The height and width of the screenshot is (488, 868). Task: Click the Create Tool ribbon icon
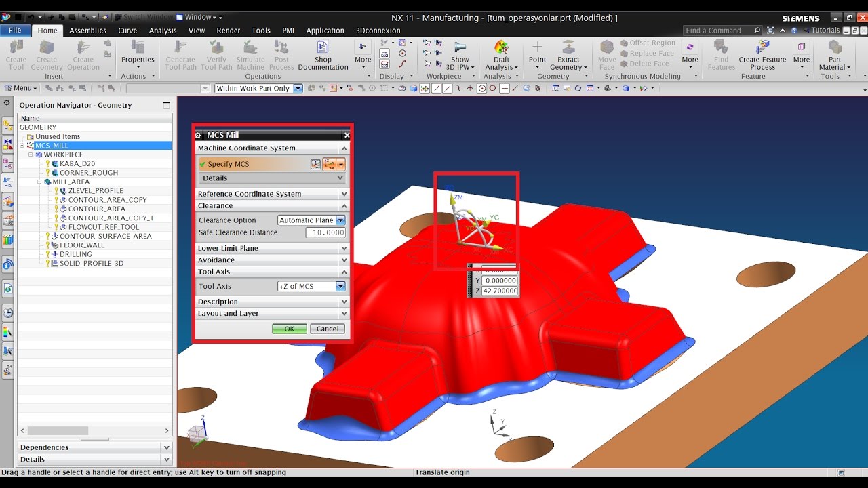(16, 47)
